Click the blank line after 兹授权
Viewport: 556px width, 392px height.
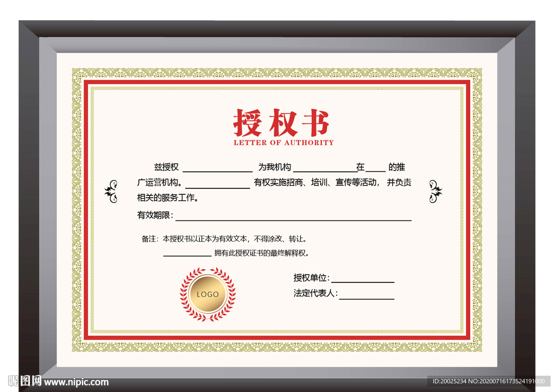coord(217,172)
